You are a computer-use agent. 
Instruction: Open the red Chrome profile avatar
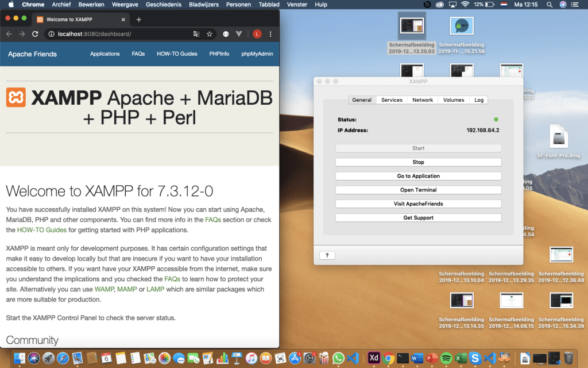coord(257,34)
